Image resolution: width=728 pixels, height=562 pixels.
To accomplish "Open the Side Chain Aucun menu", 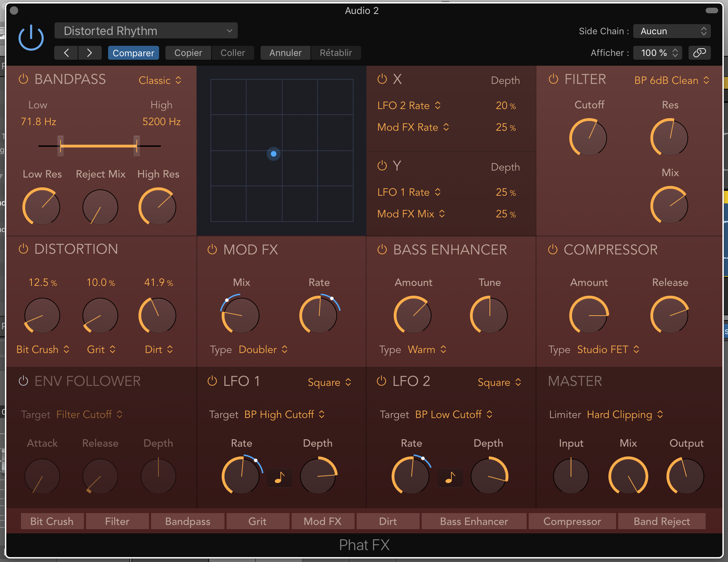I will 672,31.
